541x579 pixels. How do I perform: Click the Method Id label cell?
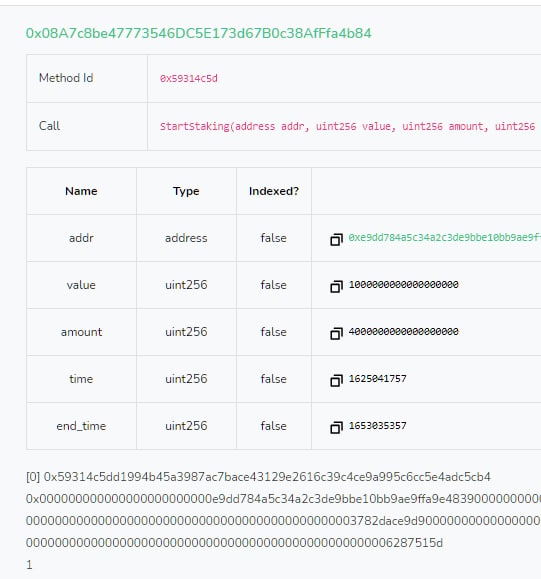tap(87, 79)
